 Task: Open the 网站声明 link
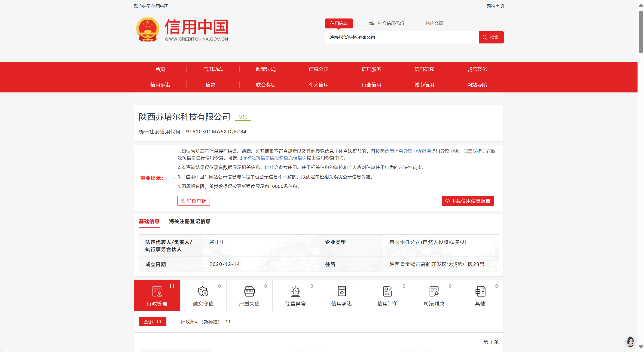[495, 6]
